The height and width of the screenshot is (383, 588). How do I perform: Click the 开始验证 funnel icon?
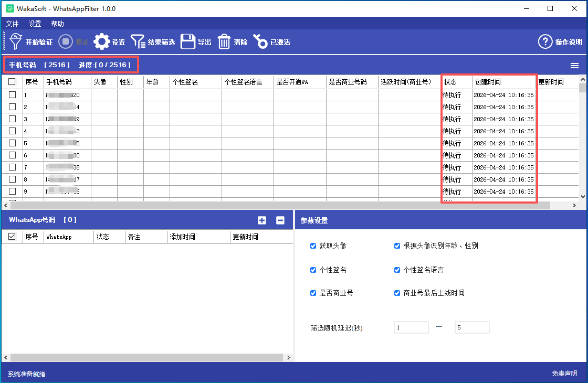click(16, 41)
